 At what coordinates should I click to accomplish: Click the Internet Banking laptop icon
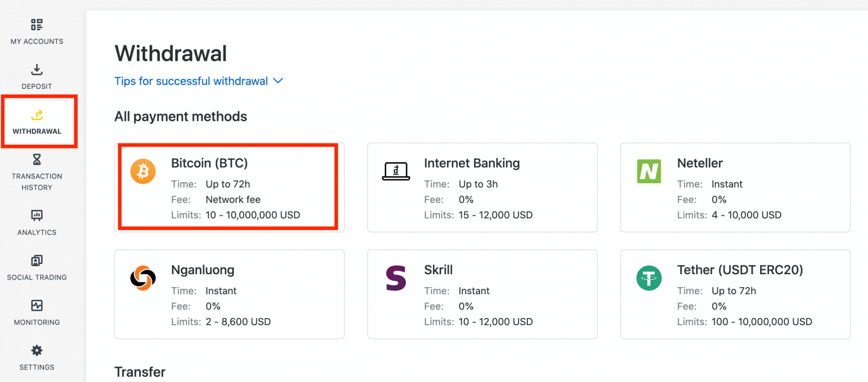tap(395, 171)
